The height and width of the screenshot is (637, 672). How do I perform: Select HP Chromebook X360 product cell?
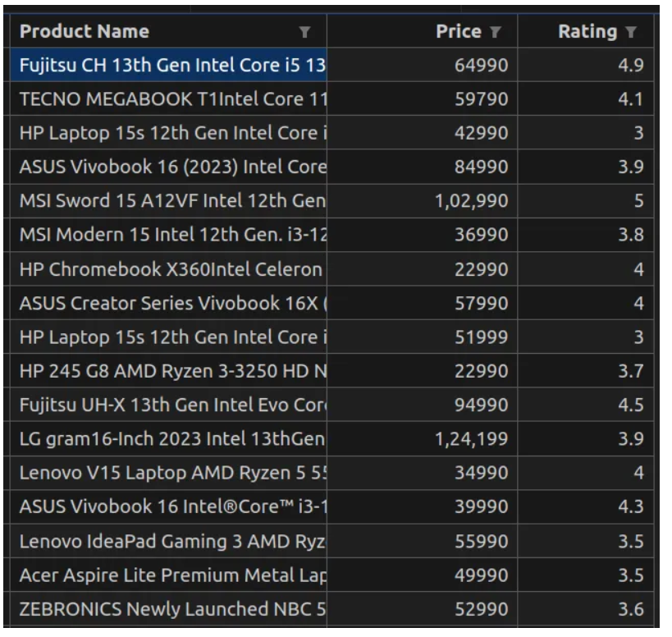click(168, 269)
